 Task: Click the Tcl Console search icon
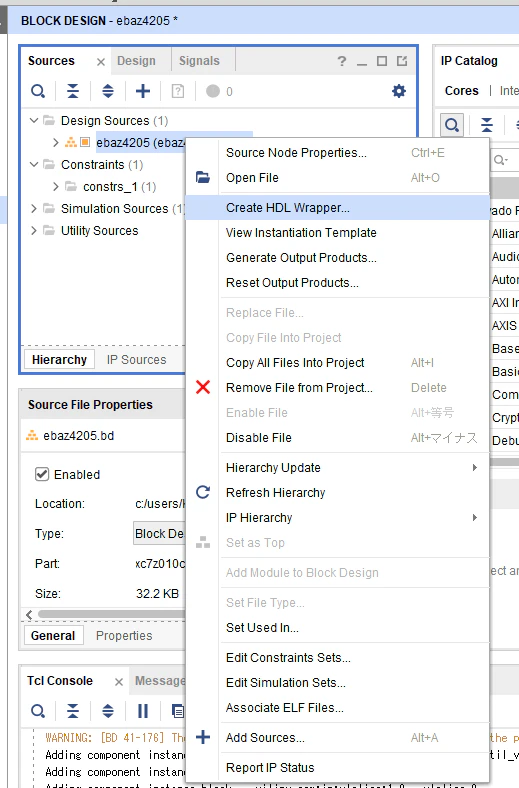[x=38, y=711]
